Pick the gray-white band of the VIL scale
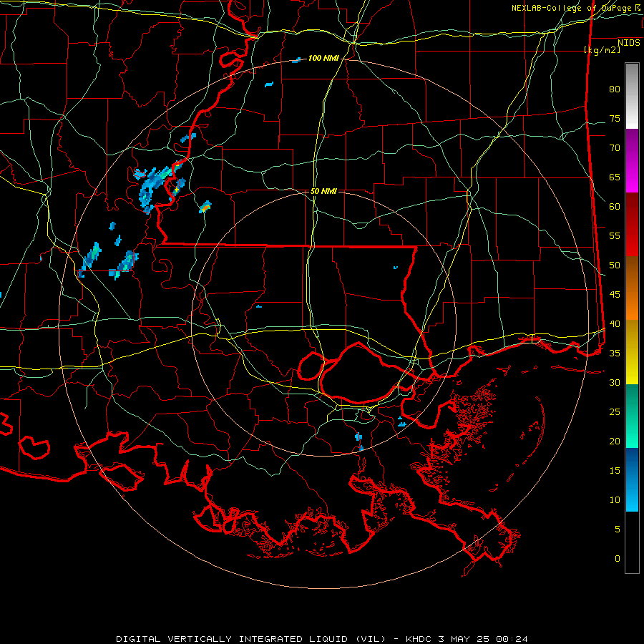This screenshot has height=644, width=644. [x=632, y=96]
